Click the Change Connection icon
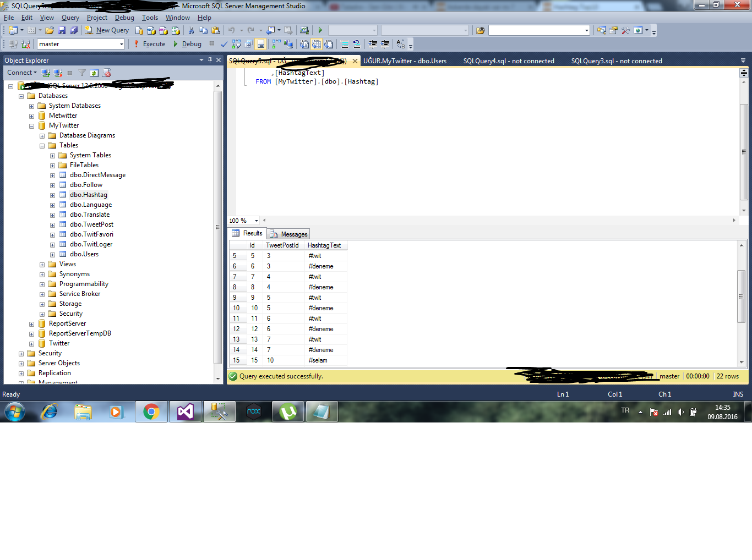The width and height of the screenshot is (752, 560). tap(25, 44)
